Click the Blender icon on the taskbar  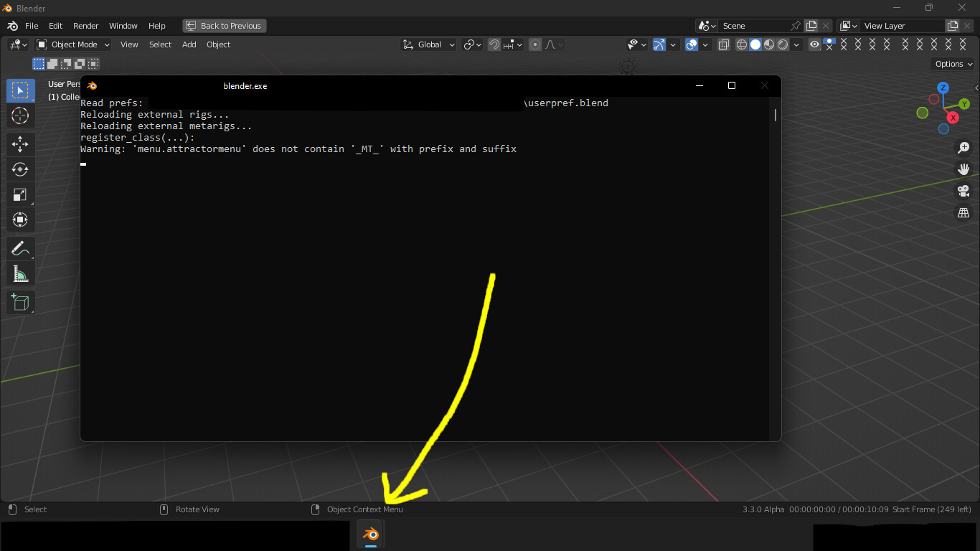[370, 534]
